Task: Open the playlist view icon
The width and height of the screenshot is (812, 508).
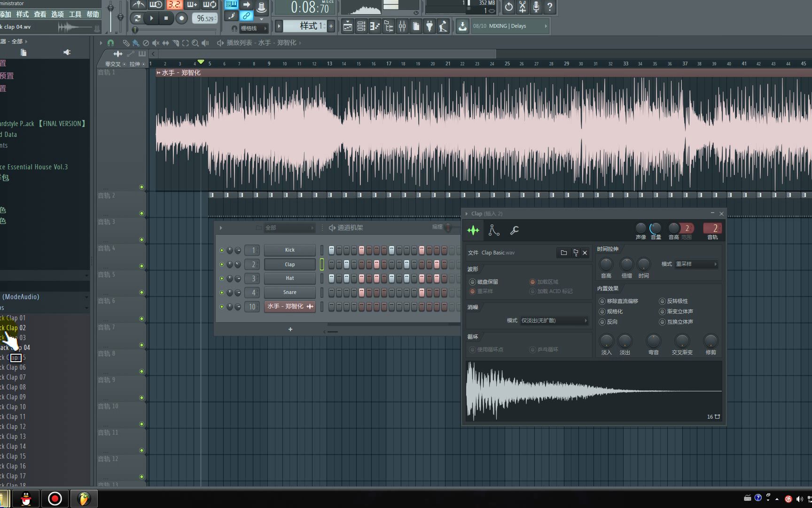Action: (347, 26)
